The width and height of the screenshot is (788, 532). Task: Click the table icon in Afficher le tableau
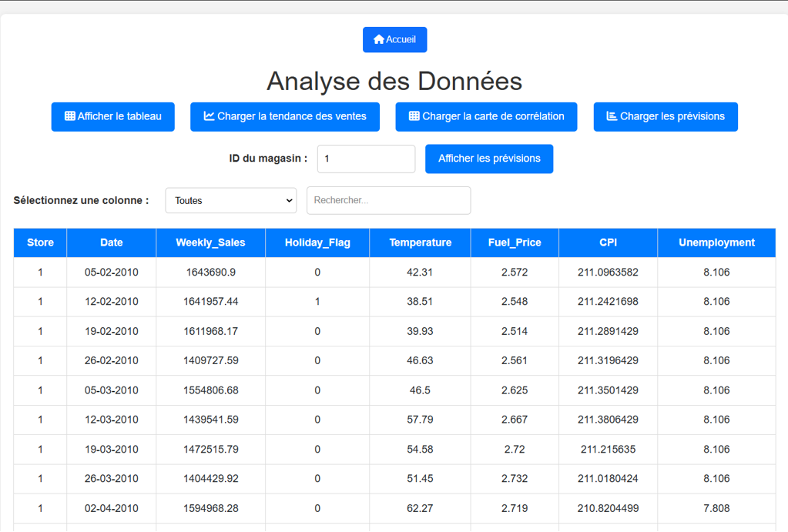tap(70, 116)
